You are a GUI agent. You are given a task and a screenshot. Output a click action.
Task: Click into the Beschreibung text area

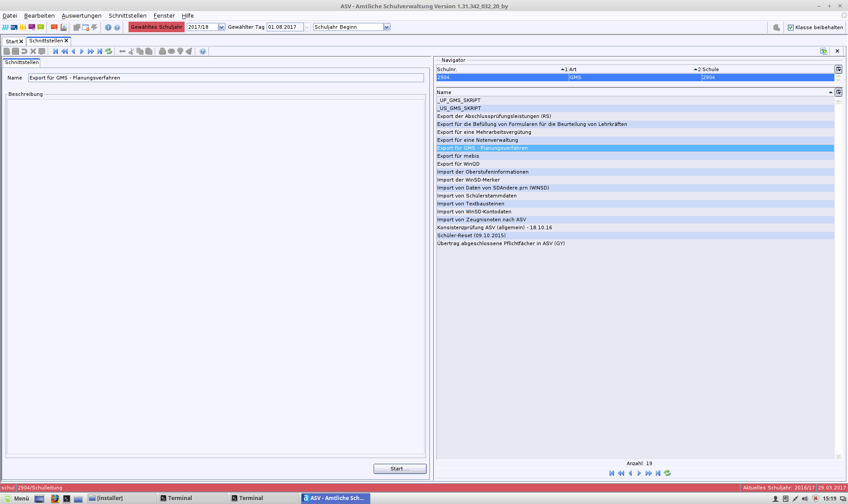(x=216, y=277)
